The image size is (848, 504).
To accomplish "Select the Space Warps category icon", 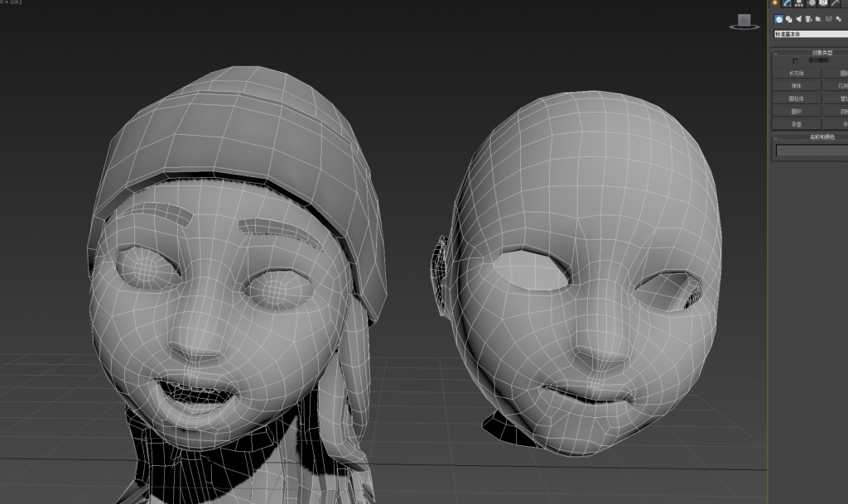I will tap(829, 19).
